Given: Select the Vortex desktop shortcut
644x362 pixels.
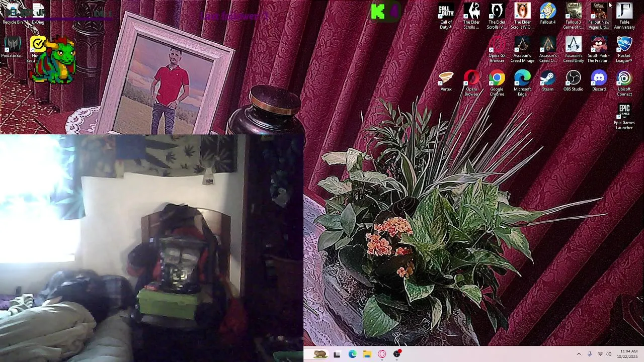Looking at the screenshot, I should coord(446,81).
